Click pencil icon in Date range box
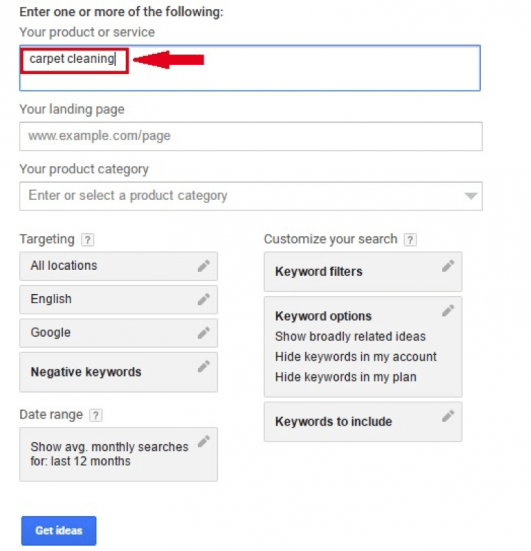The height and width of the screenshot is (551, 531). point(203,441)
